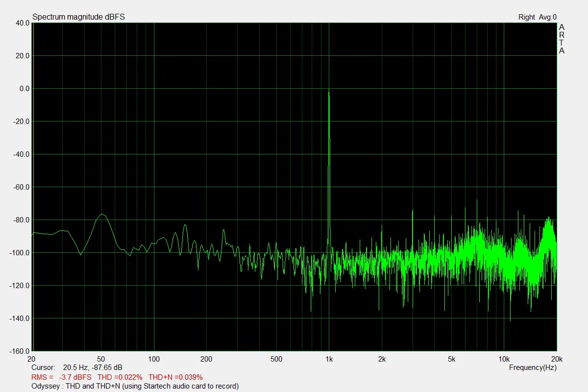
Task: Click the ARTA vertical label
Action: click(562, 39)
